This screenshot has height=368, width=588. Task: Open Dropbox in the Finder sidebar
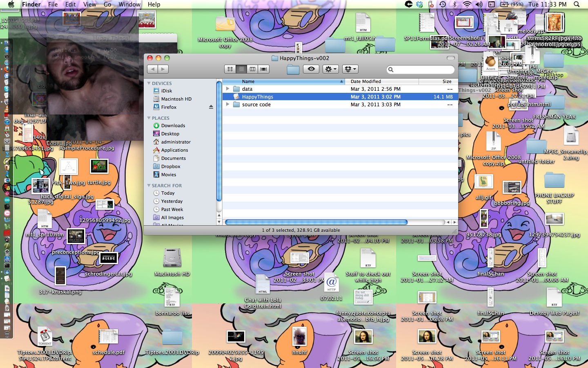click(x=171, y=166)
